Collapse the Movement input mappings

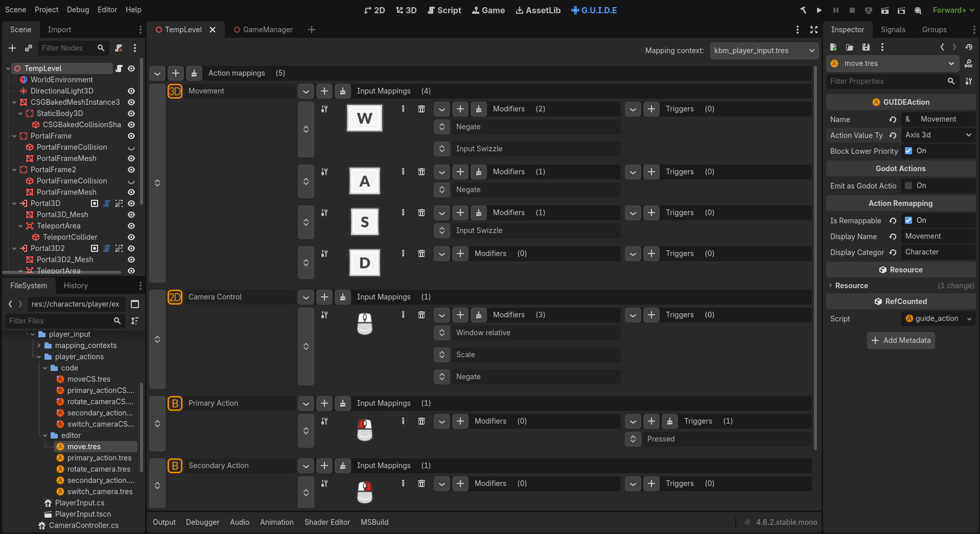(x=306, y=91)
